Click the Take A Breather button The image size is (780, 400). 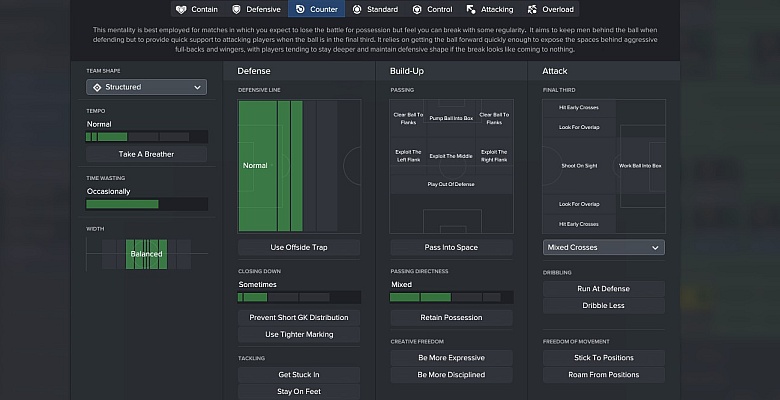point(146,154)
